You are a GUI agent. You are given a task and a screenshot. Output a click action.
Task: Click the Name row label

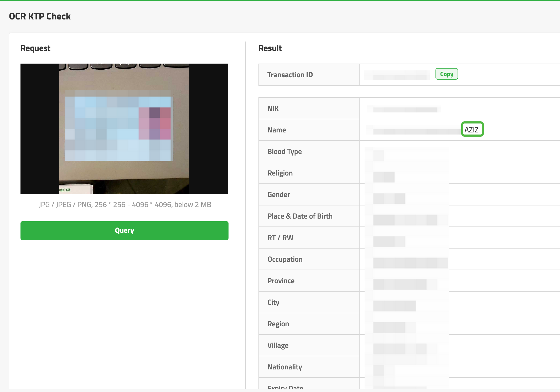[x=277, y=130]
